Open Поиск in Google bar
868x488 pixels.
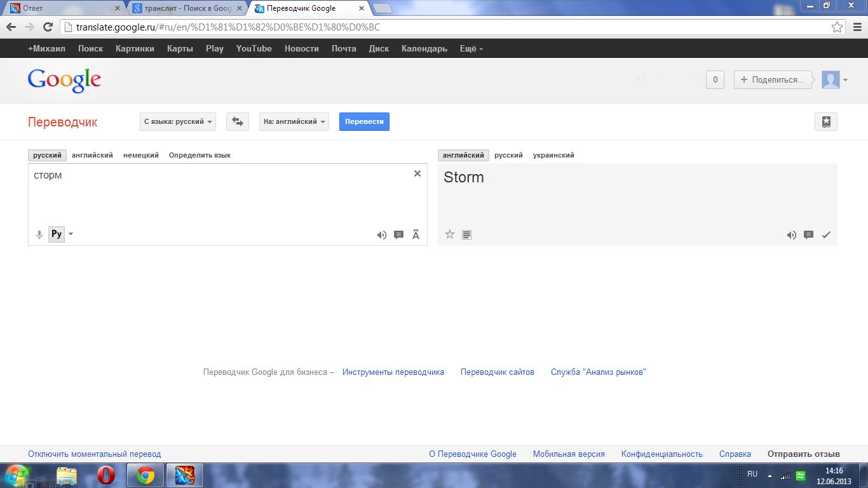90,49
